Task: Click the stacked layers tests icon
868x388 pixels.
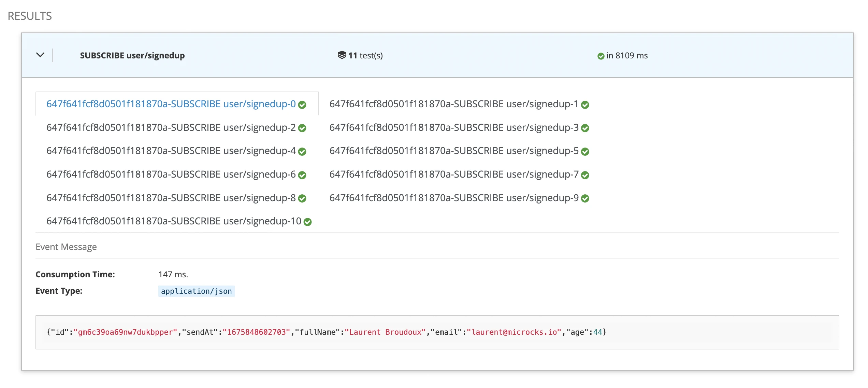Action: pos(342,55)
